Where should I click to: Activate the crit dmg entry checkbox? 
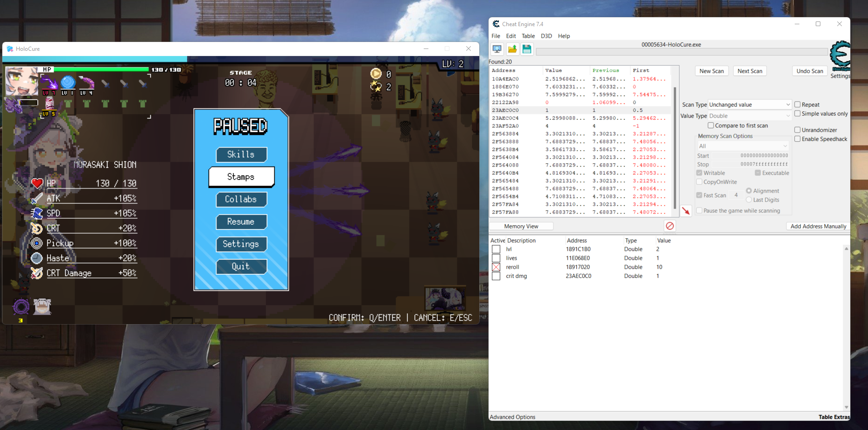click(x=496, y=276)
